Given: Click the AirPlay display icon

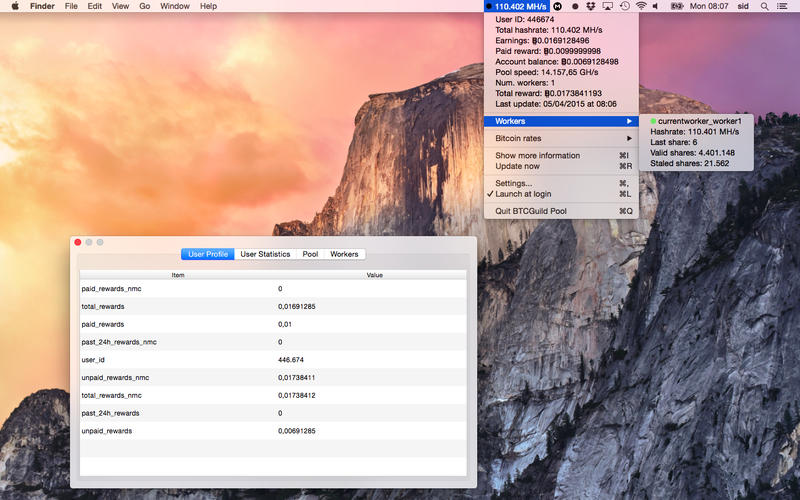Looking at the screenshot, I should click(x=607, y=6).
